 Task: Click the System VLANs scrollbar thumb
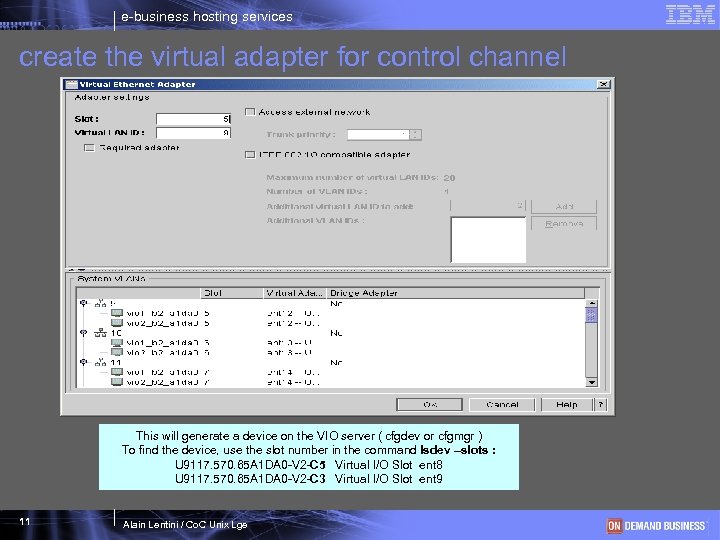tap(591, 315)
